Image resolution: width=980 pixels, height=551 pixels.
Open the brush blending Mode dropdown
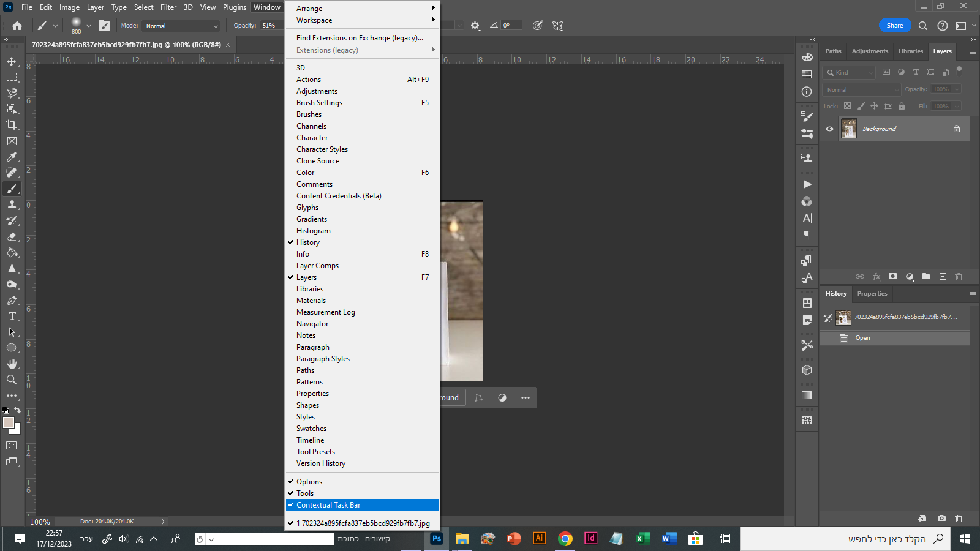[x=181, y=26]
